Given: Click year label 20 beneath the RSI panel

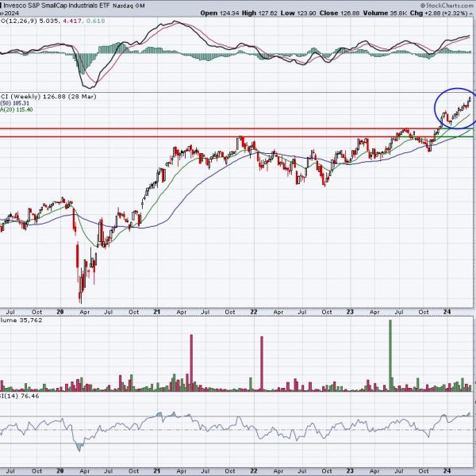Looking at the screenshot, I should coord(60,470).
